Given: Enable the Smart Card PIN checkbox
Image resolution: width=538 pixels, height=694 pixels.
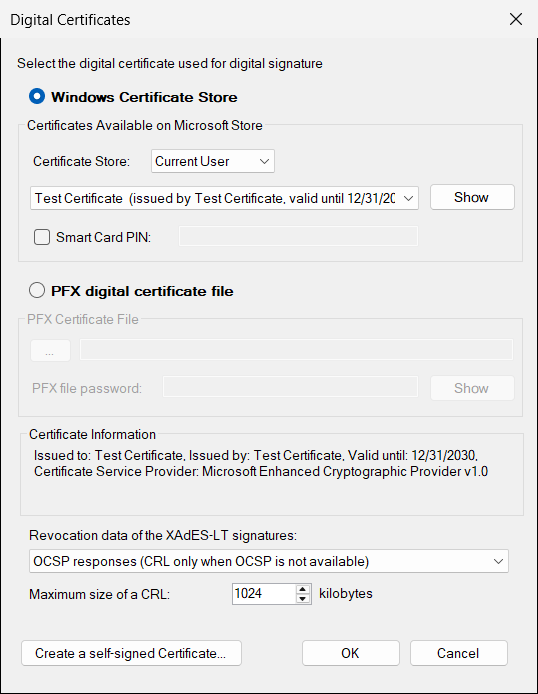Looking at the screenshot, I should click(42, 237).
